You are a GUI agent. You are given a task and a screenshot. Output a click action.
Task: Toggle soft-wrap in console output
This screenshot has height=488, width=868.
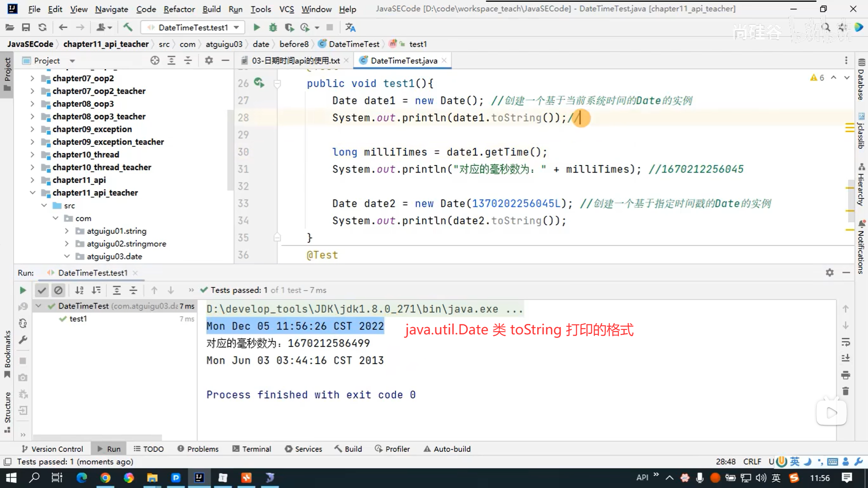(845, 342)
